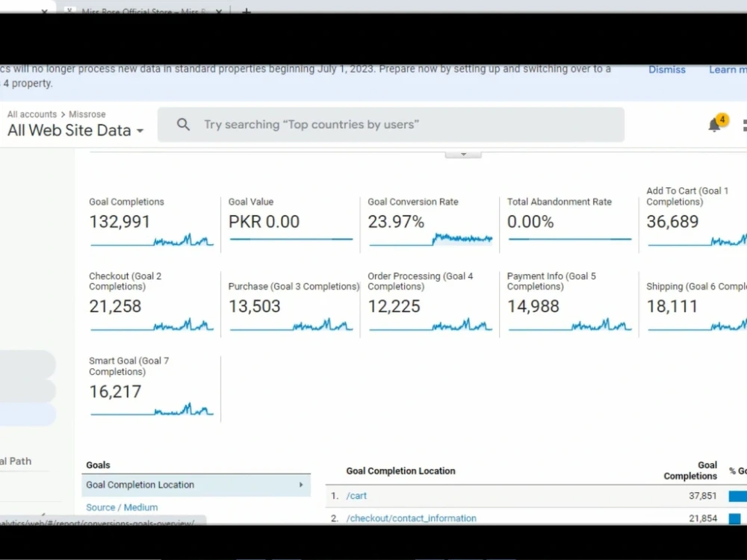Dismiss the standard properties notice
This screenshot has width=747, height=560.
pyautogui.click(x=666, y=69)
